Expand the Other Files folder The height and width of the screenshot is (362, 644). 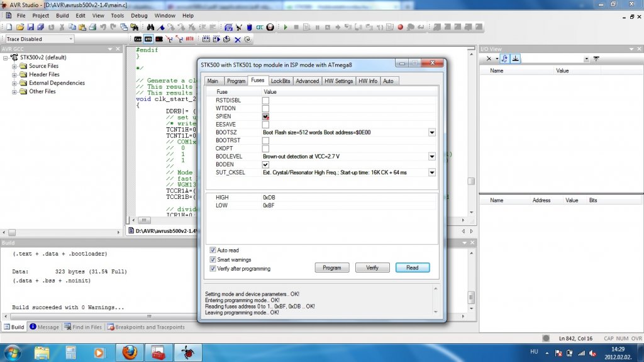(14, 92)
